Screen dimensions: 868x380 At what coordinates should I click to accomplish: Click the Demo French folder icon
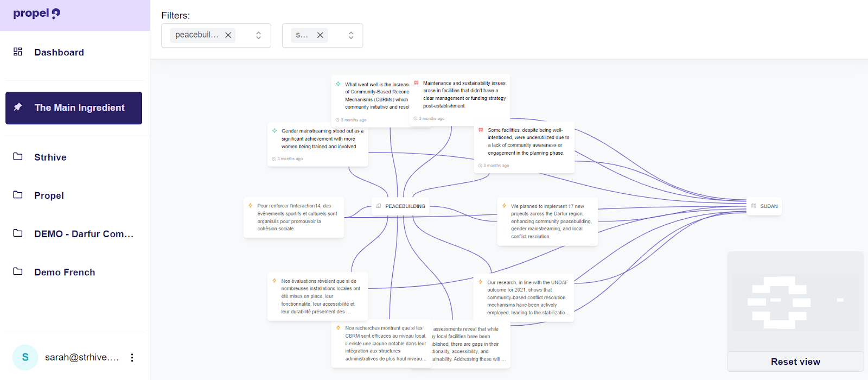[18, 271]
